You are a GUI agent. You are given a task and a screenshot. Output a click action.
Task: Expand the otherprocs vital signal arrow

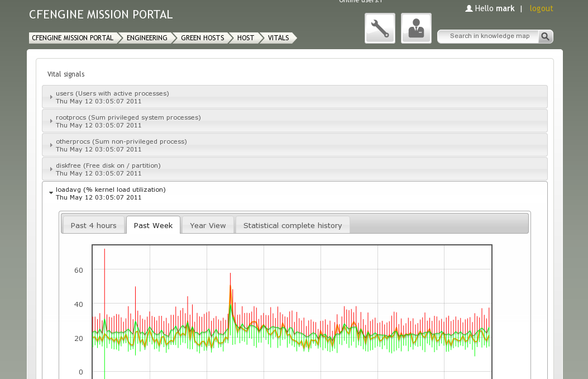(51, 145)
